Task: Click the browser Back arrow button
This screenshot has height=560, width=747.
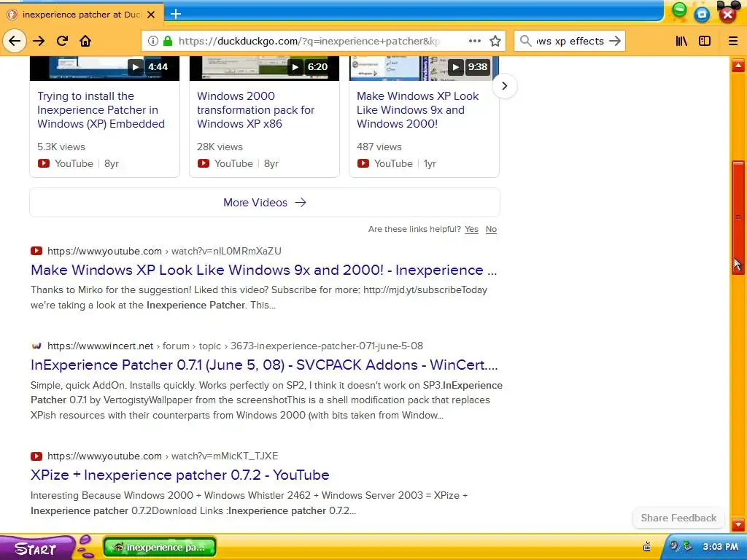Action: click(15, 41)
